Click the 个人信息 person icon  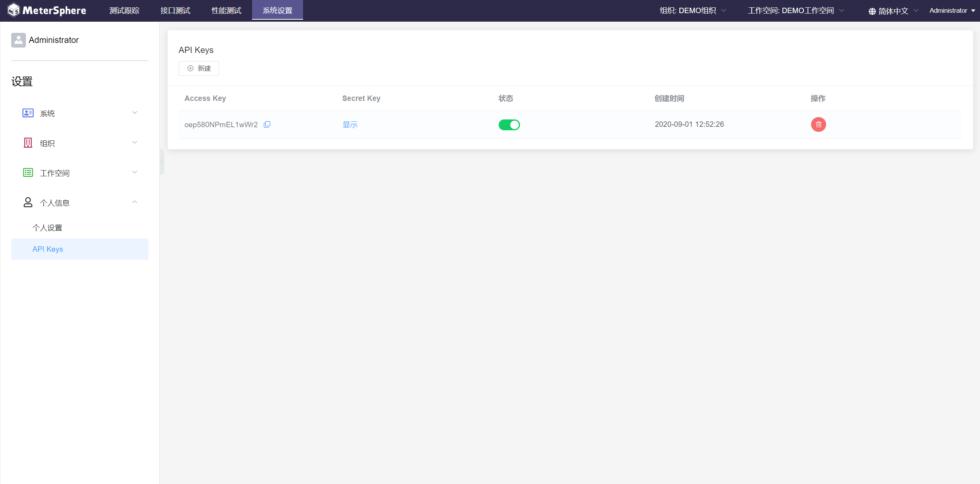coord(28,202)
